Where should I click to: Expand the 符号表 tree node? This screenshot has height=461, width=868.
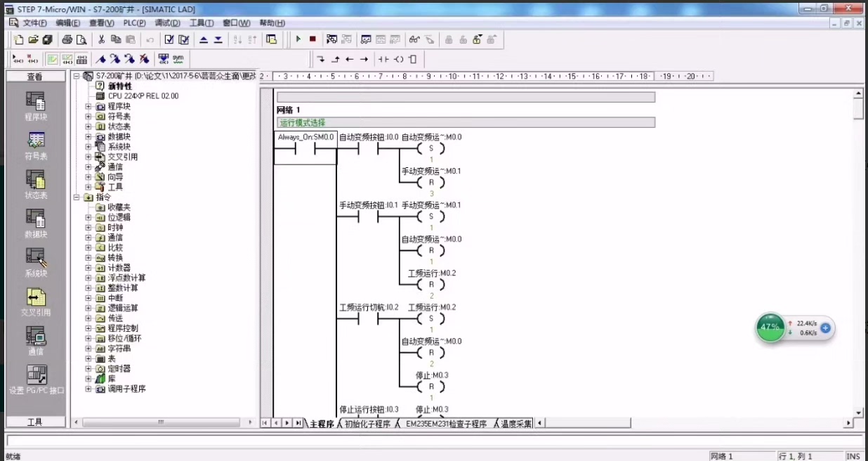[x=88, y=116]
